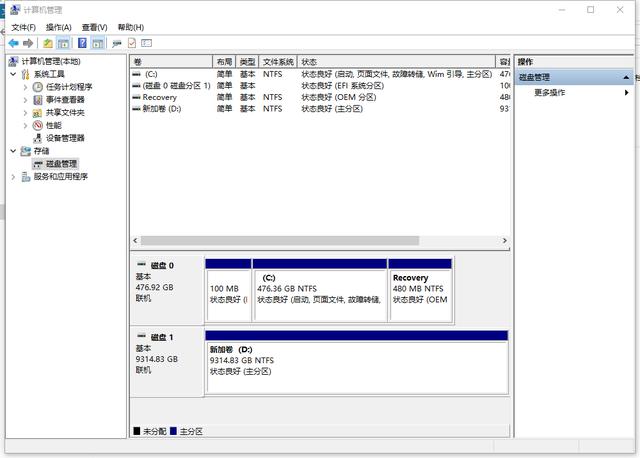
Task: Go back with the blue left arrow
Action: [13, 43]
